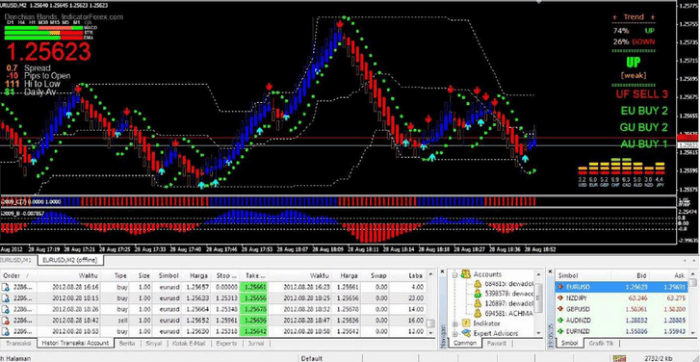Click the profit value 23.00
700x362 pixels.
[x=416, y=298]
